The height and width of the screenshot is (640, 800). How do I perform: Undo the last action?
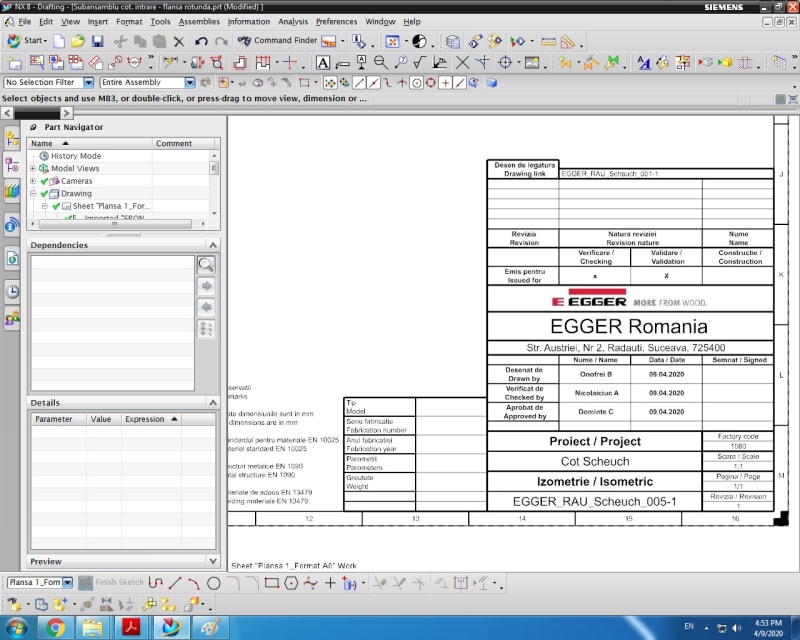[201, 41]
